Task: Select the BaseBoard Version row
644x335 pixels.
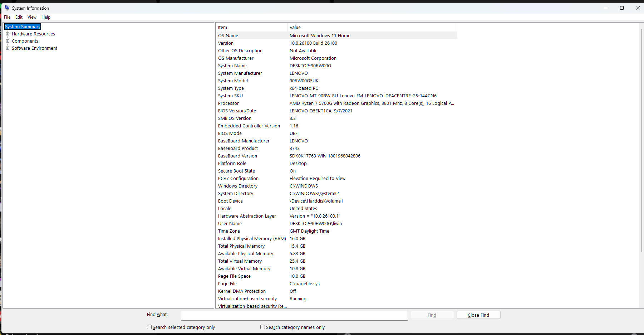Action: [x=337, y=156]
